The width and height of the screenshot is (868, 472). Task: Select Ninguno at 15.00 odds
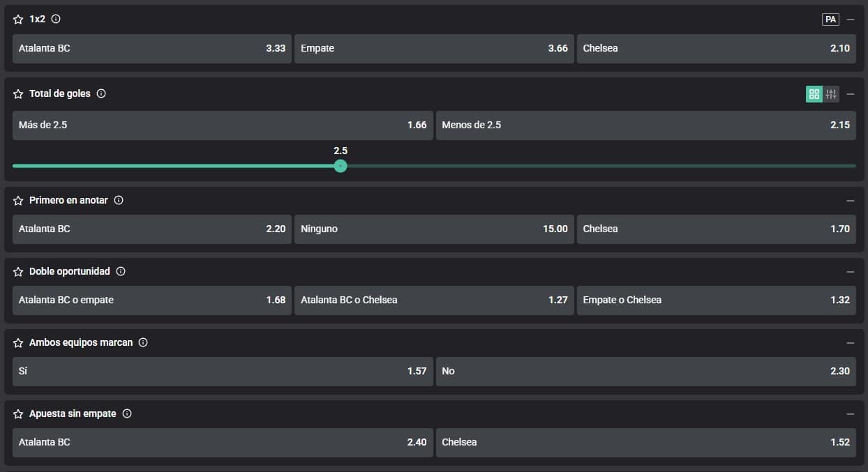pos(434,229)
